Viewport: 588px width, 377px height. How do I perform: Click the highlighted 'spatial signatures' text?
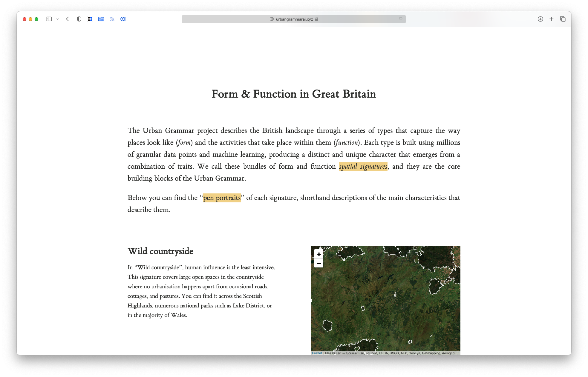tap(363, 167)
